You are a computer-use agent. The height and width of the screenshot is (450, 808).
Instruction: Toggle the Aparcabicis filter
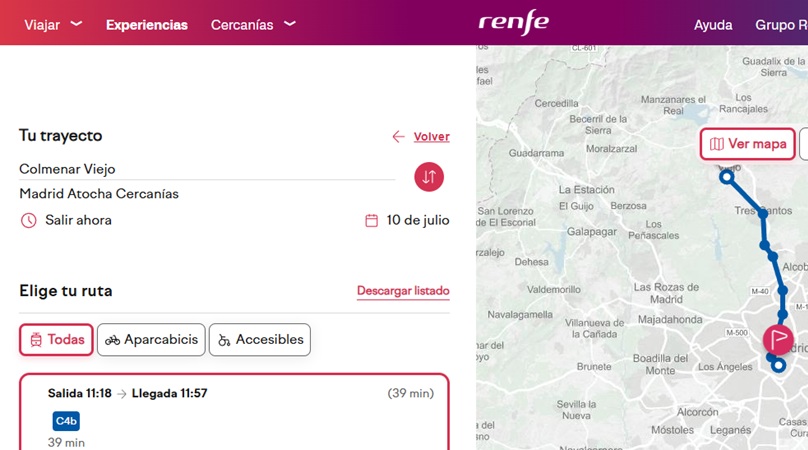[x=151, y=340]
